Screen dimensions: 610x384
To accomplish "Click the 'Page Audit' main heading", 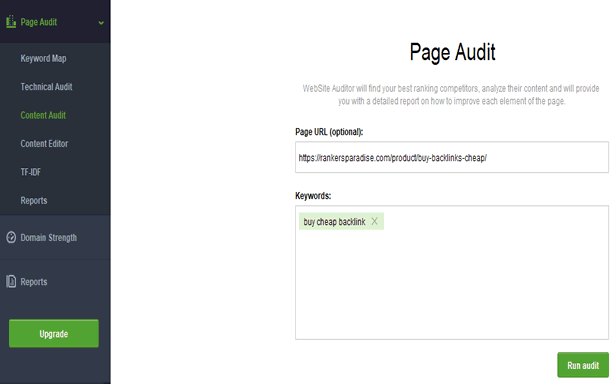I will pos(452,52).
